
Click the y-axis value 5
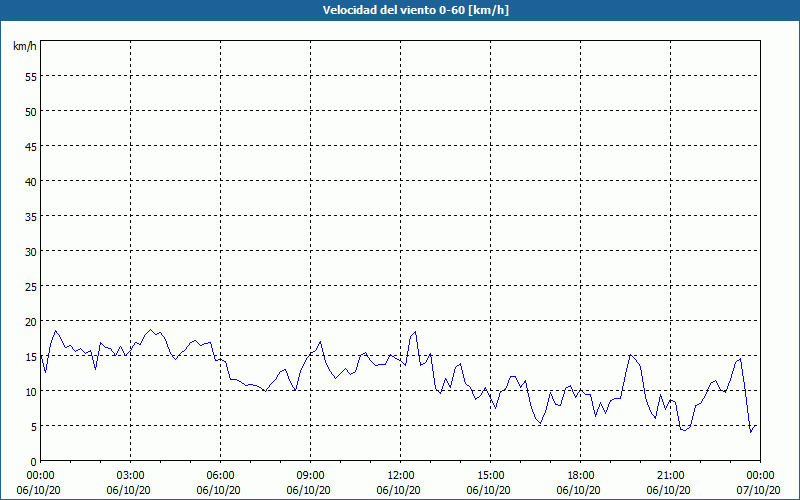[34, 427]
